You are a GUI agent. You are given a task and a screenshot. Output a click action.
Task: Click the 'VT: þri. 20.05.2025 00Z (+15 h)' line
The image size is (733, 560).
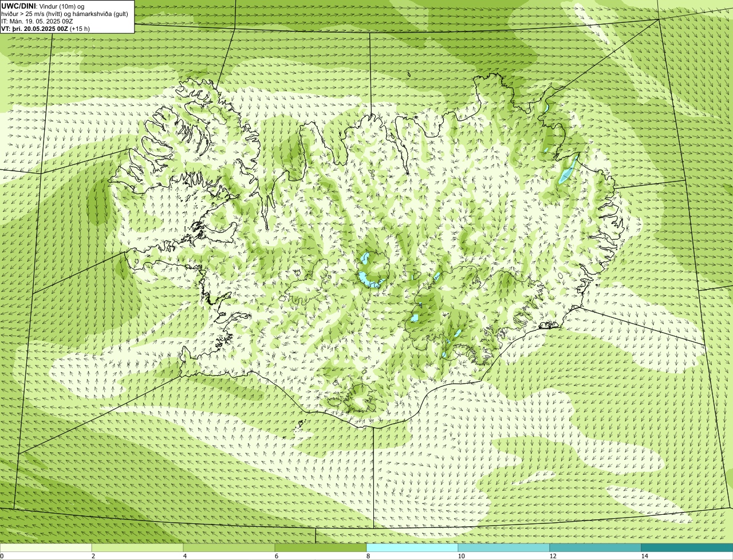tap(45, 28)
